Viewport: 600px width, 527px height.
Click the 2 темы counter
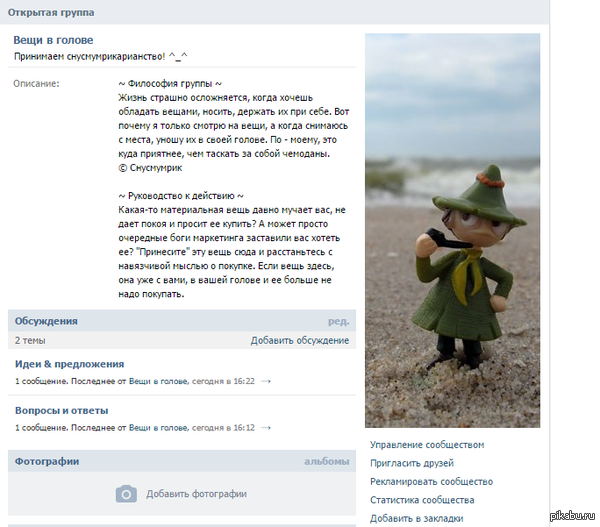30,340
